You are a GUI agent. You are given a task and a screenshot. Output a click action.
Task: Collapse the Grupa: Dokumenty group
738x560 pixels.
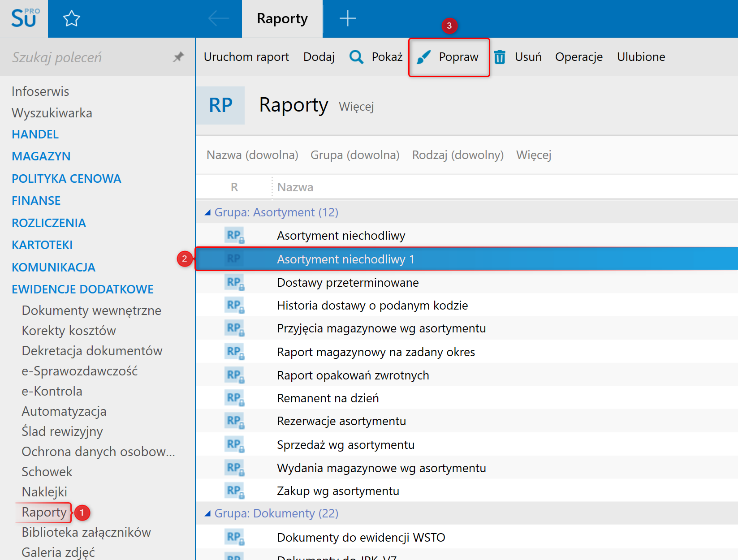coord(207,513)
